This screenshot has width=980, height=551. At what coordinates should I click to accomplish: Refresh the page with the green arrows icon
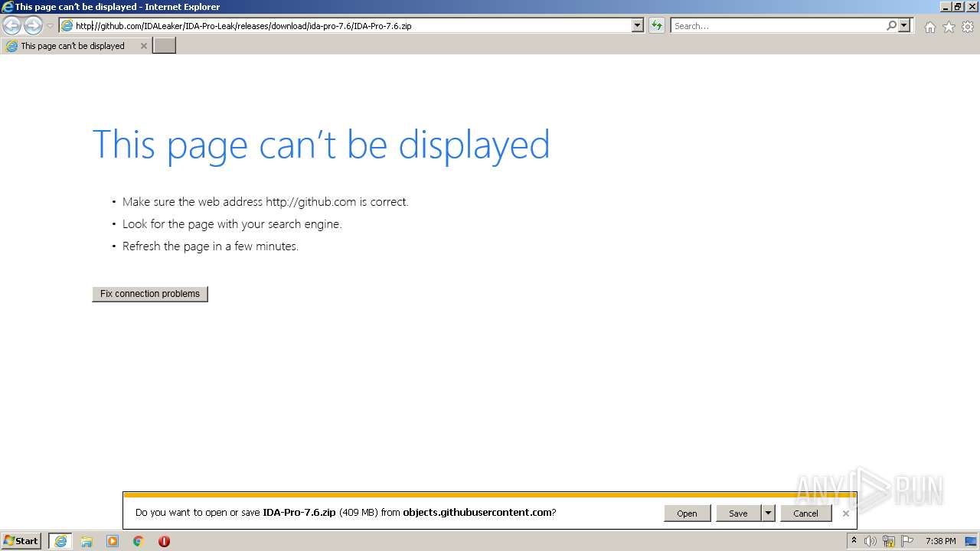[657, 25]
